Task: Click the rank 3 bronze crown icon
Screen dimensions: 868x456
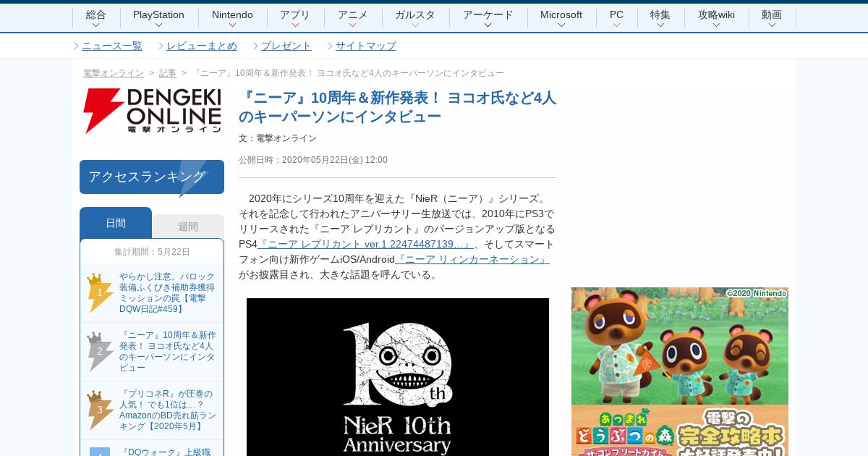Action: (100, 410)
